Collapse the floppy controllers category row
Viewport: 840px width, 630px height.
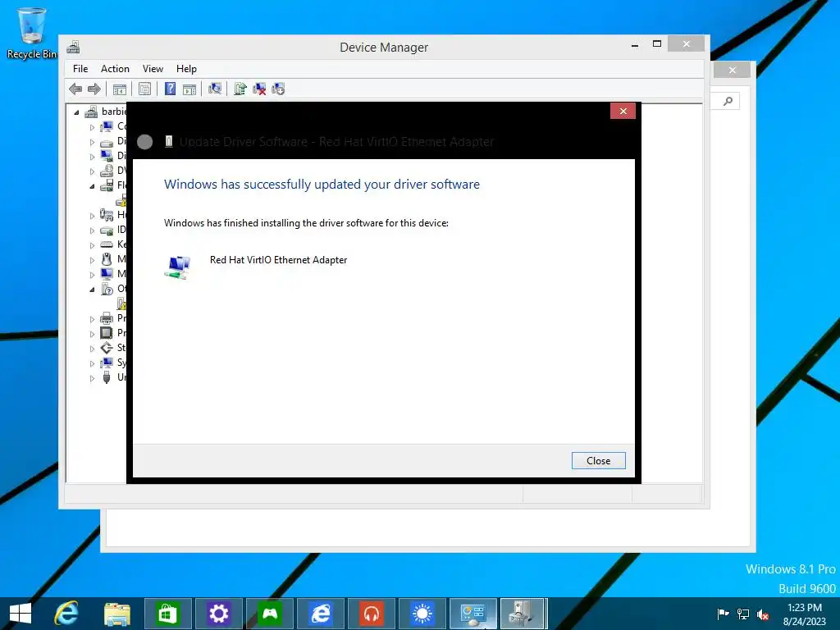(x=92, y=186)
